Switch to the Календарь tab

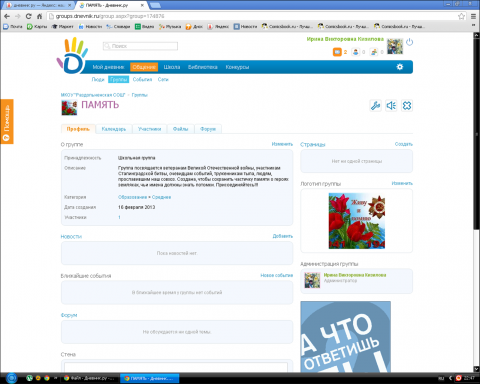114,129
